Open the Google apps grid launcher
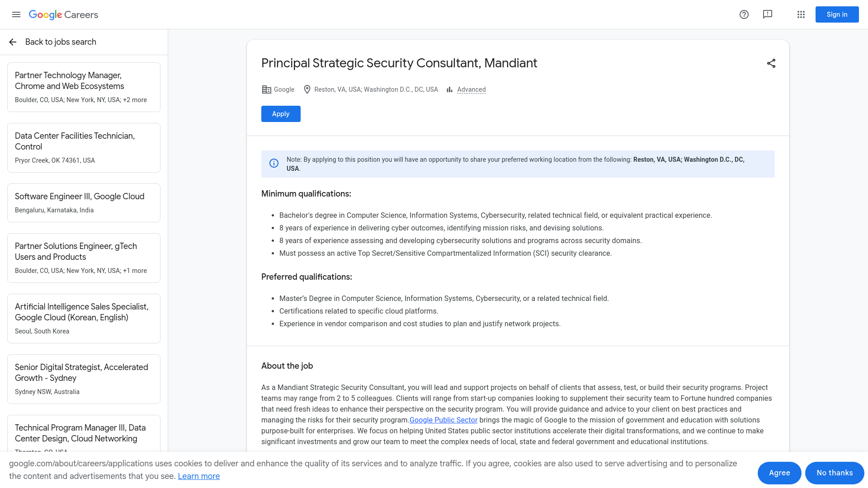This screenshot has height=488, width=868. [x=801, y=14]
